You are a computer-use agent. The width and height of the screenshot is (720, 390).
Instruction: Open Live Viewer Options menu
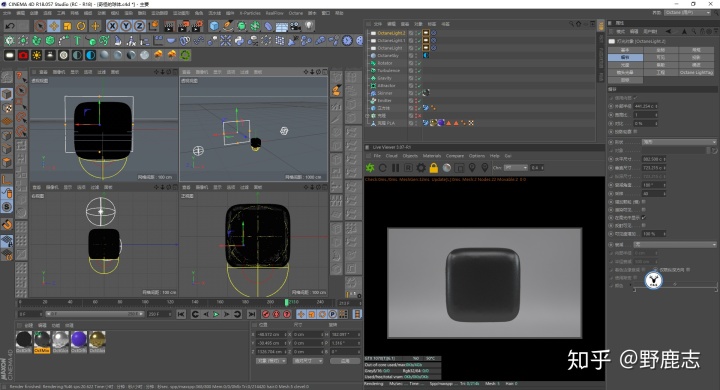click(477, 156)
